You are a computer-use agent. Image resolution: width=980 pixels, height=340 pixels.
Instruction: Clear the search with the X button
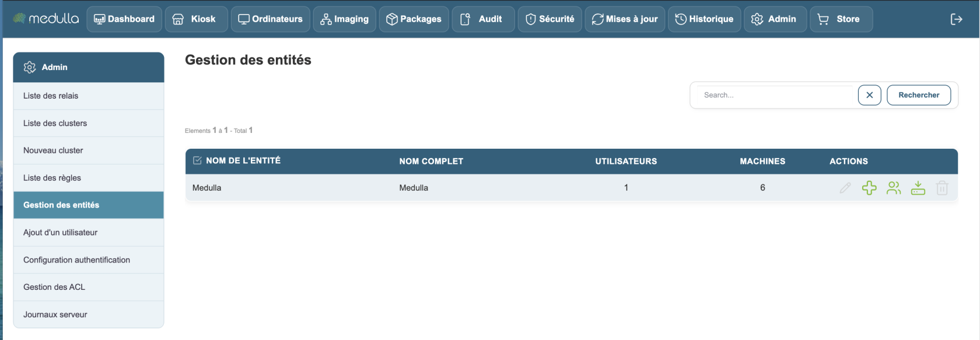(869, 95)
